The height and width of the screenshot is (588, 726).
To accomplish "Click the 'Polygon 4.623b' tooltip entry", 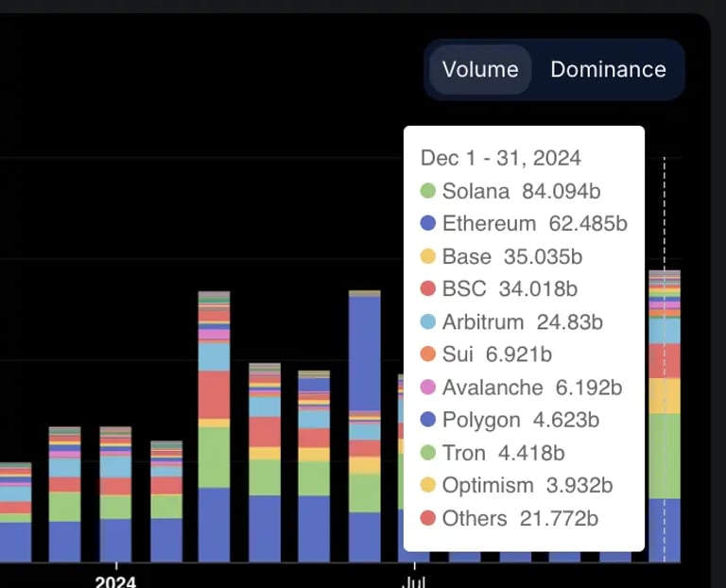I will [x=510, y=420].
